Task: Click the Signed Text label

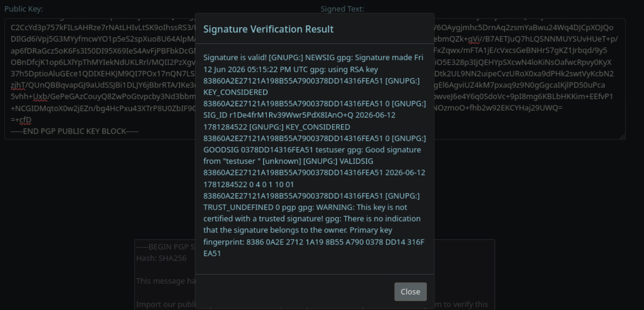Action: tap(342, 9)
